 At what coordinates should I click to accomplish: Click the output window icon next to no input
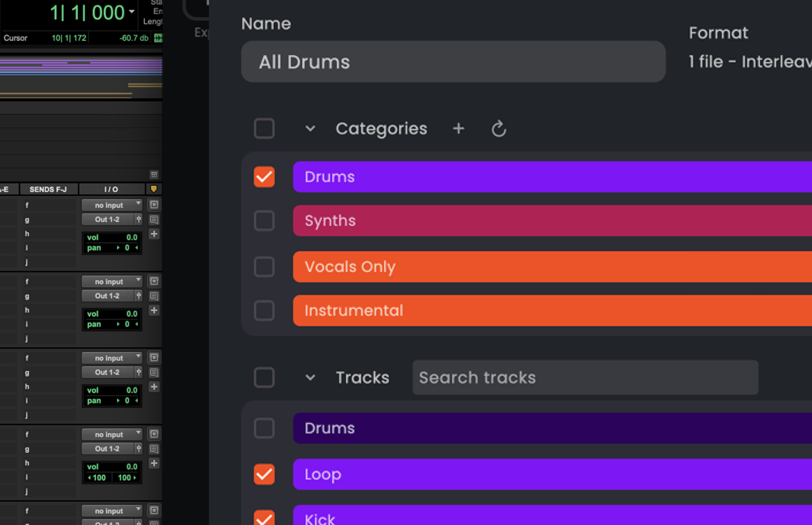point(154,205)
